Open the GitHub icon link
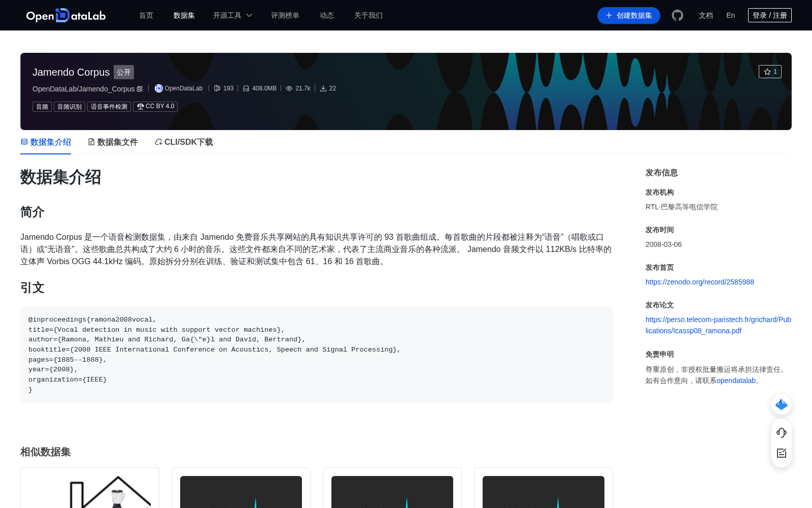Screen dimensions: 812x508 point(678,15)
